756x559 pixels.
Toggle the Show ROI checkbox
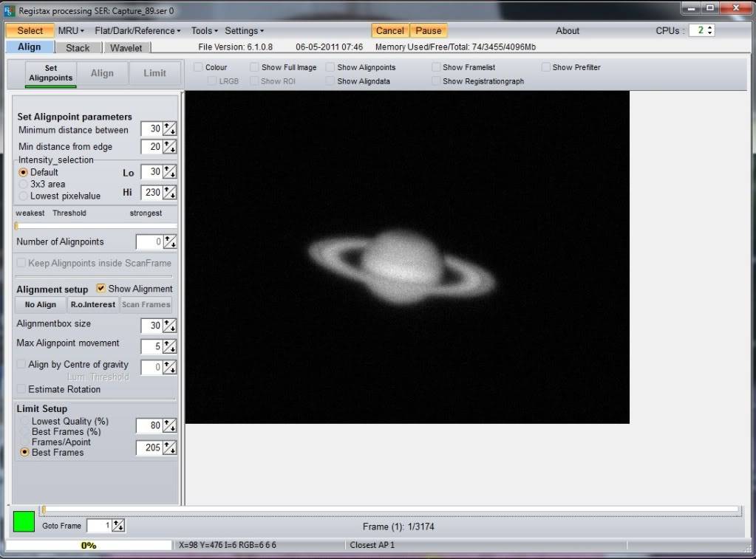coord(254,81)
